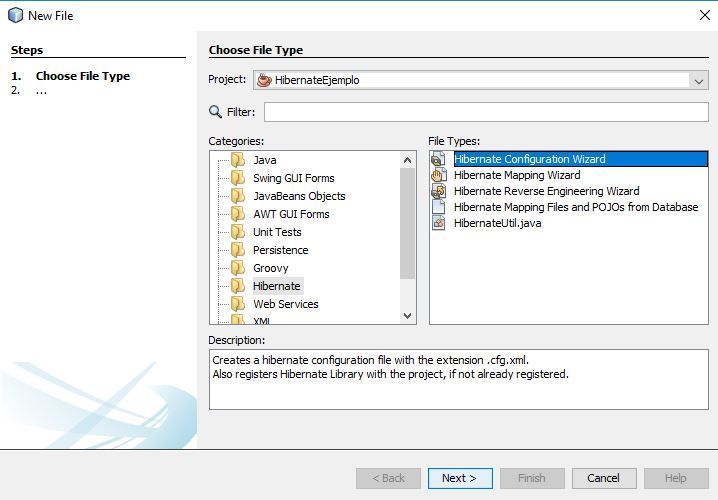Image resolution: width=718 pixels, height=500 pixels.
Task: Select the Java category
Action: [265, 160]
